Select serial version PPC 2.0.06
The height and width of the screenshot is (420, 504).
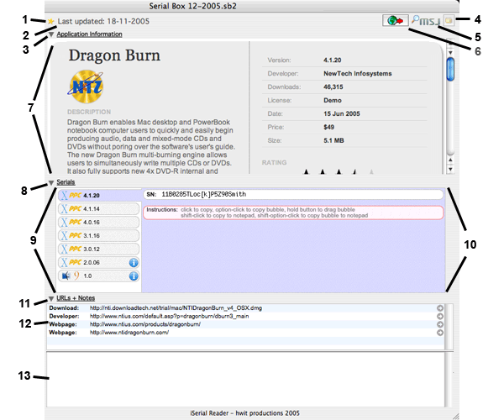pyautogui.click(x=98, y=263)
